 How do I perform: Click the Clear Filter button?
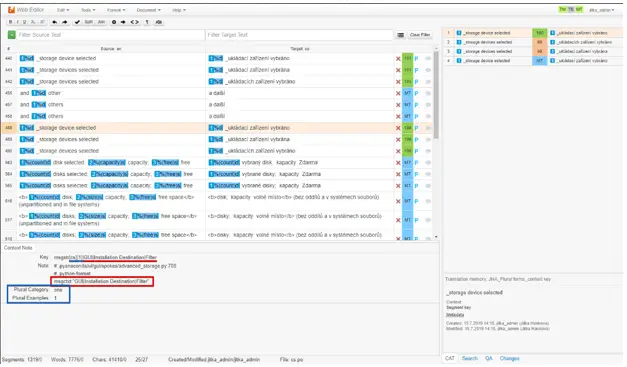420,35
